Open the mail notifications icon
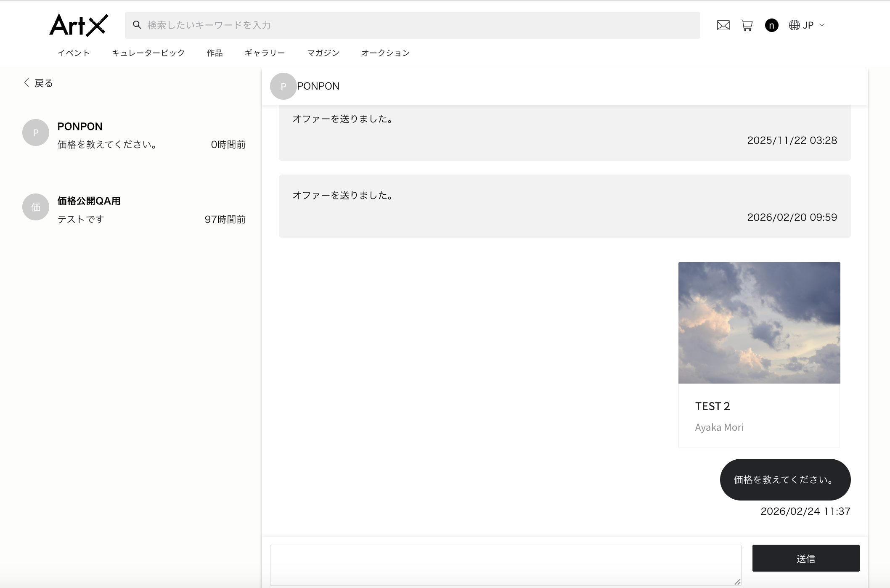Viewport: 890px width, 588px height. [x=723, y=25]
